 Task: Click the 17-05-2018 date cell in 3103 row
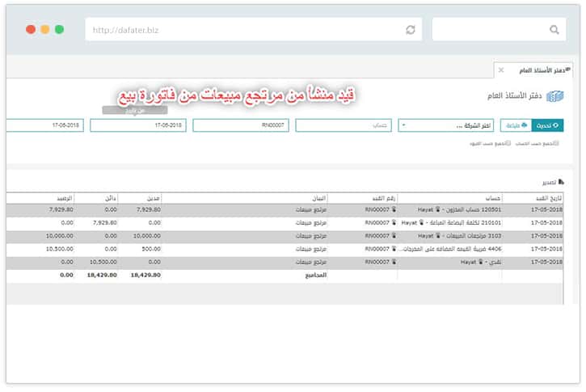coord(546,236)
